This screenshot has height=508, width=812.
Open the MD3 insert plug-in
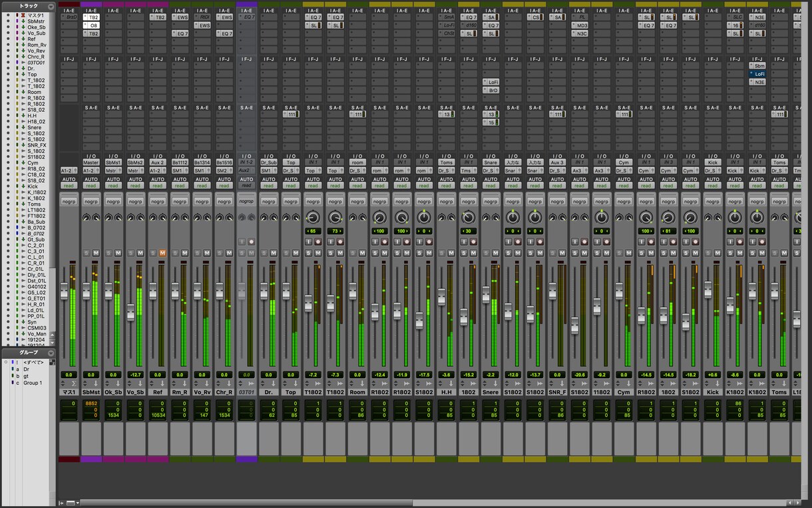[580, 25]
